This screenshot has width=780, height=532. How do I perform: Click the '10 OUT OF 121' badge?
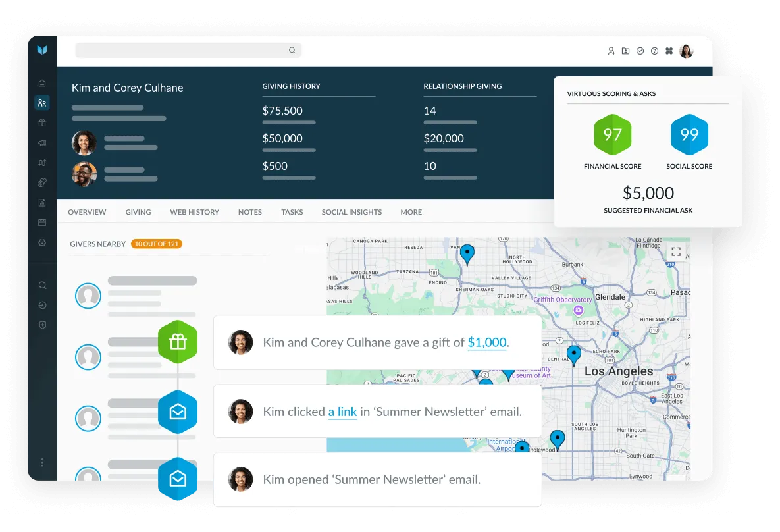click(157, 244)
